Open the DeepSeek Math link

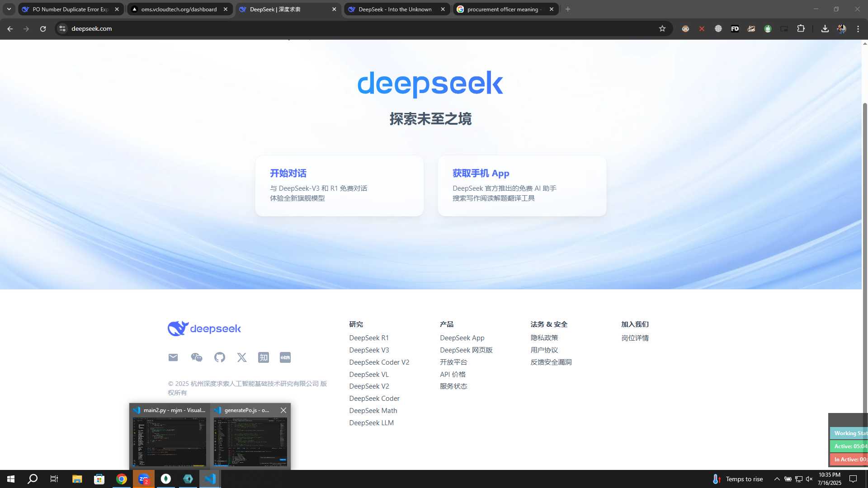tap(373, 411)
